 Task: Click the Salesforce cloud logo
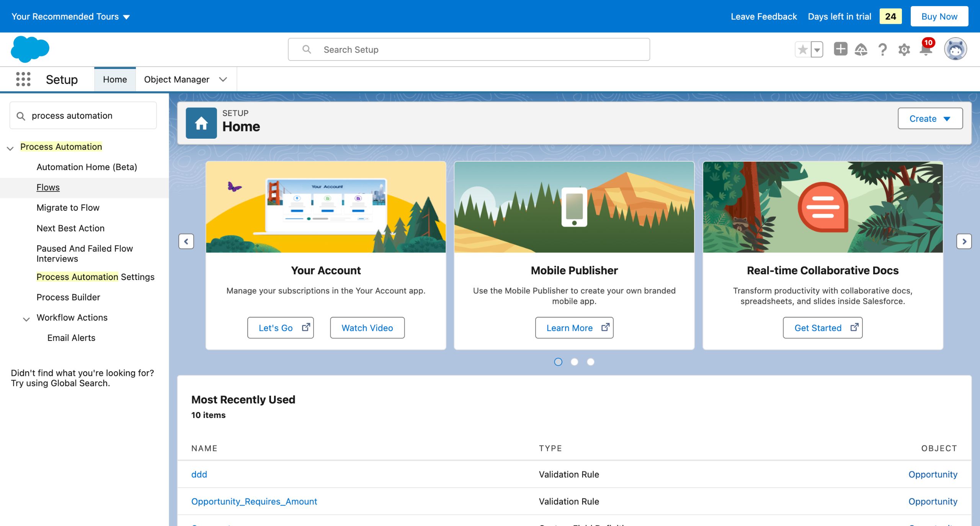[x=30, y=49]
